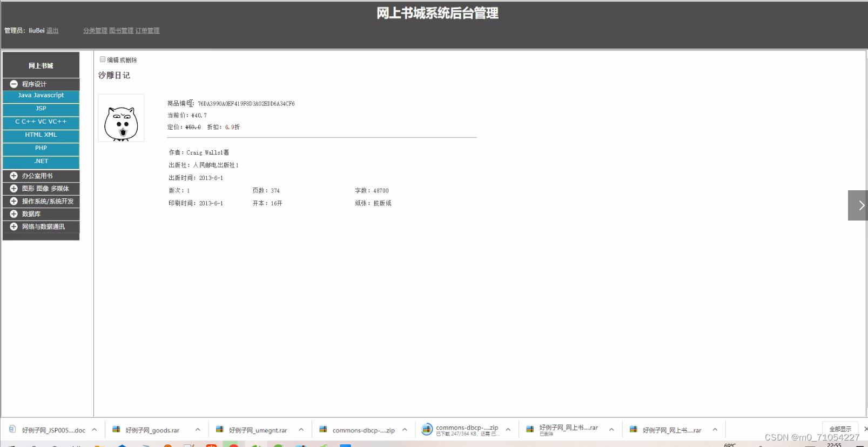Image resolution: width=868 pixels, height=447 pixels.
Task: Click the author text Craig Walls1著
Action: [208, 153]
